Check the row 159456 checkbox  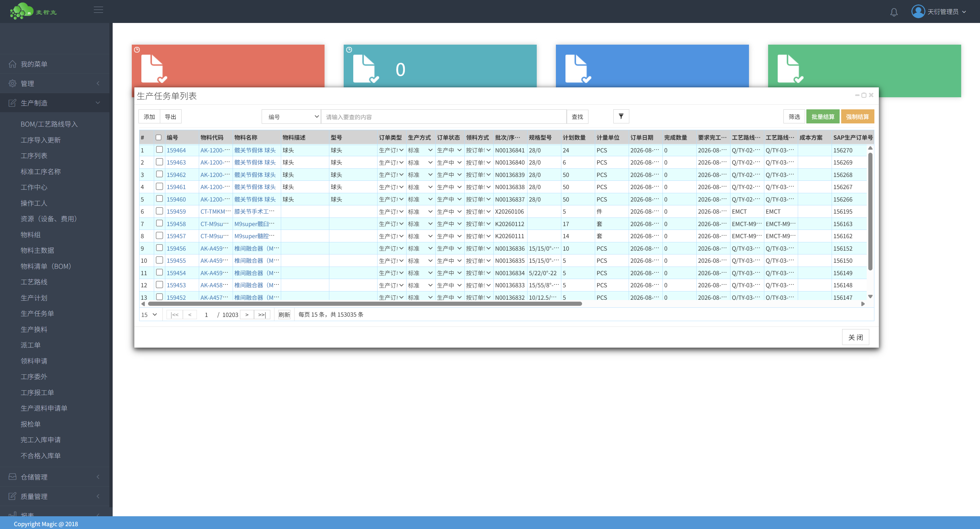[160, 248]
